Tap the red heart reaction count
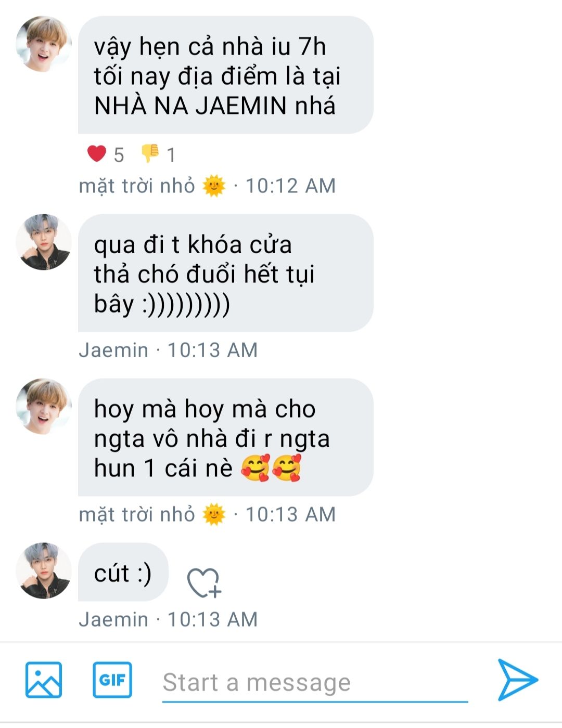 click(106, 154)
